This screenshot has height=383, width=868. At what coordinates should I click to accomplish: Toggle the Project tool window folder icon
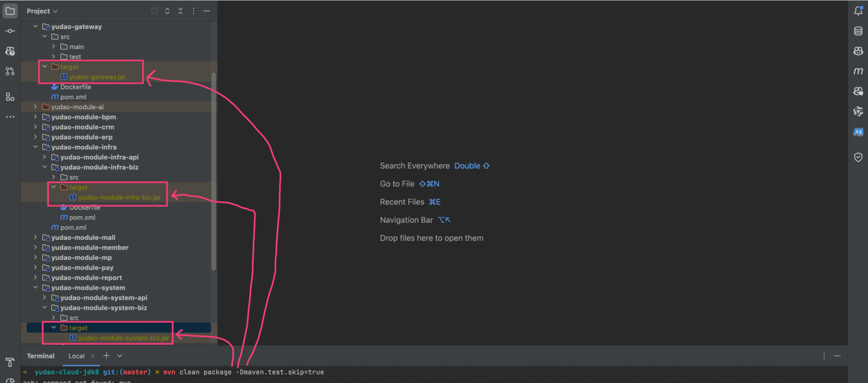click(x=10, y=11)
